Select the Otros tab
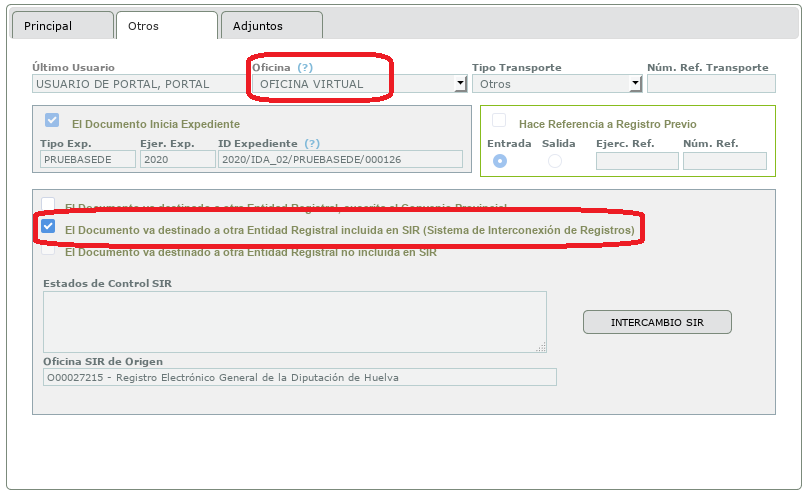This screenshot has height=491, width=811. click(167, 25)
